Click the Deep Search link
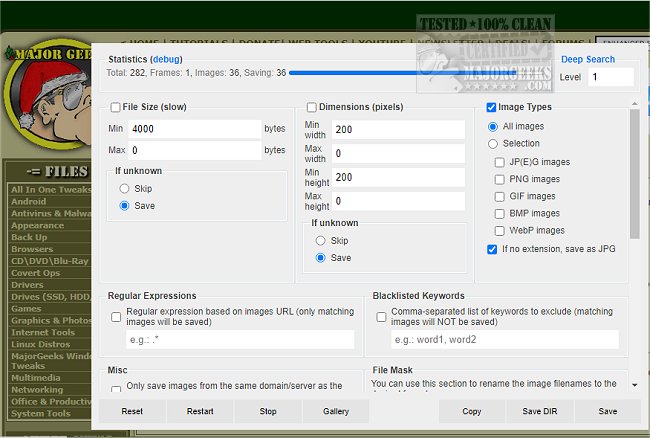Screen dimensions: 650x438 [x=588, y=59]
